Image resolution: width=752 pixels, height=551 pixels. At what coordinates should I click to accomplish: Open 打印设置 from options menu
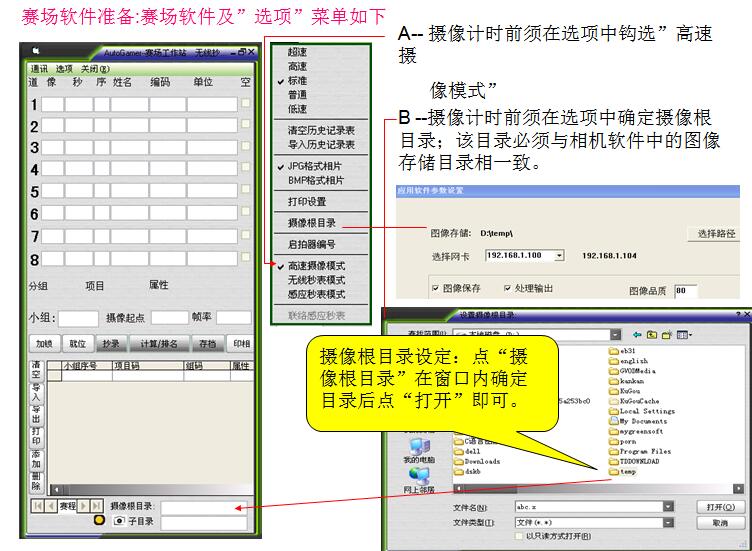click(x=307, y=202)
